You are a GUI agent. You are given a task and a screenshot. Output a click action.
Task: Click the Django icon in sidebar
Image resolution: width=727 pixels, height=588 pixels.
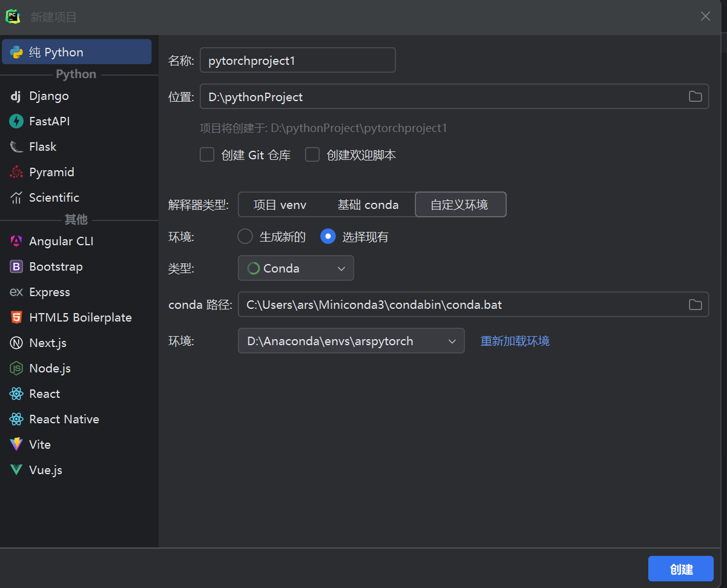pos(16,96)
